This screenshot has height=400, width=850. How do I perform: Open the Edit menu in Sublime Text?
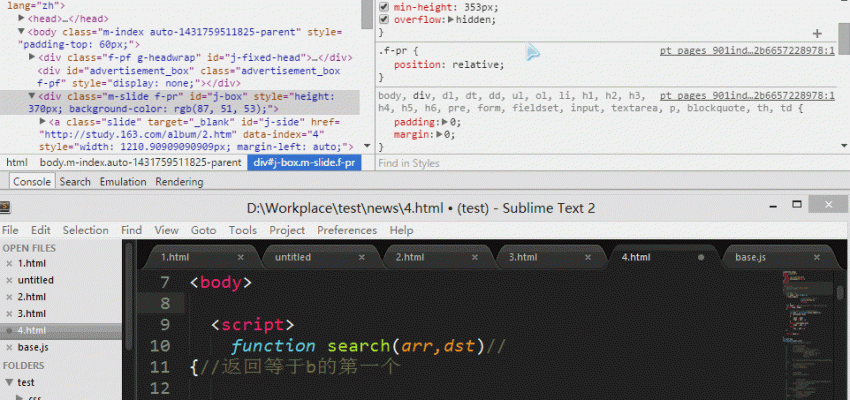pos(41,230)
